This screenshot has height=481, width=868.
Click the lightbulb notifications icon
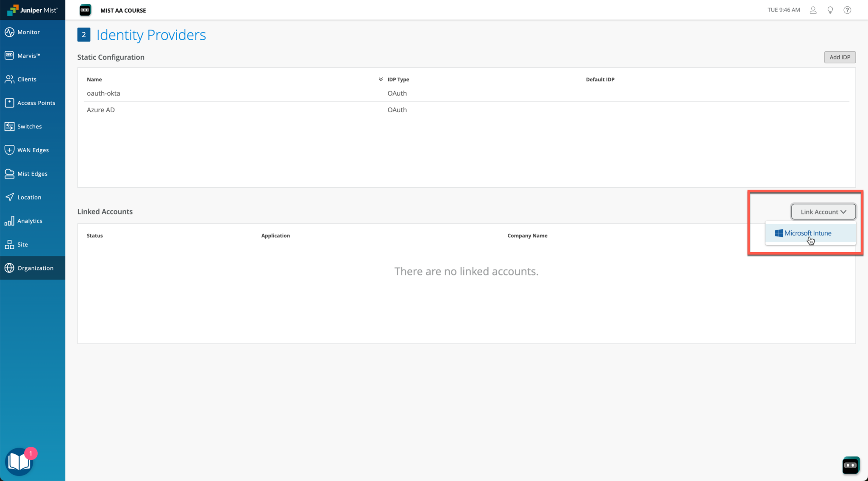[830, 10]
